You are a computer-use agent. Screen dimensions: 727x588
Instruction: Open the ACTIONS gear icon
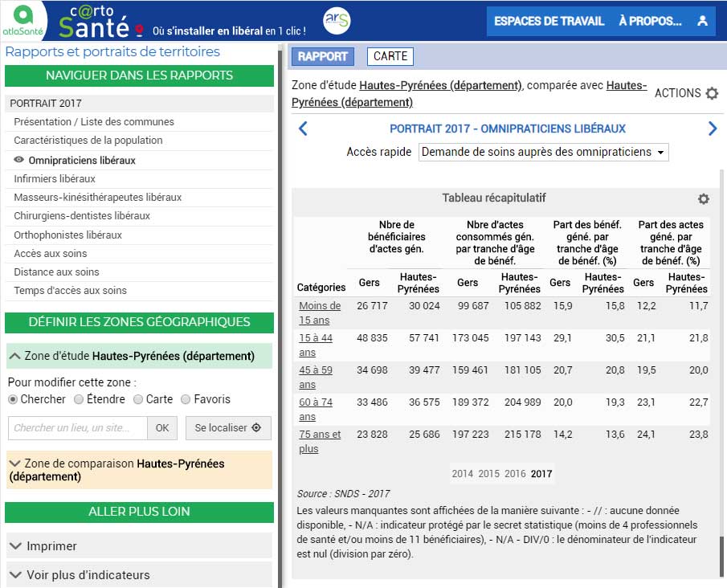pyautogui.click(x=712, y=93)
